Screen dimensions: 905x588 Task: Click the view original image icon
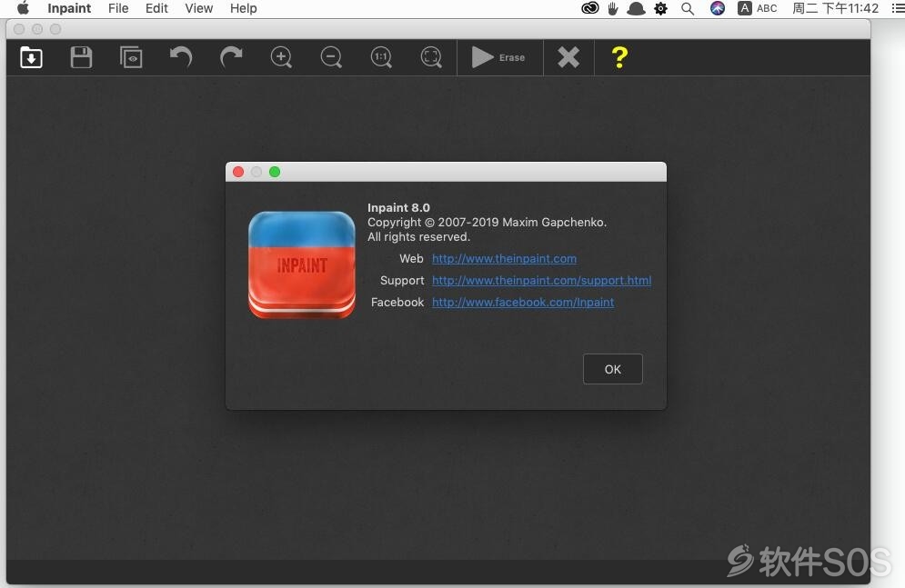[x=131, y=57]
